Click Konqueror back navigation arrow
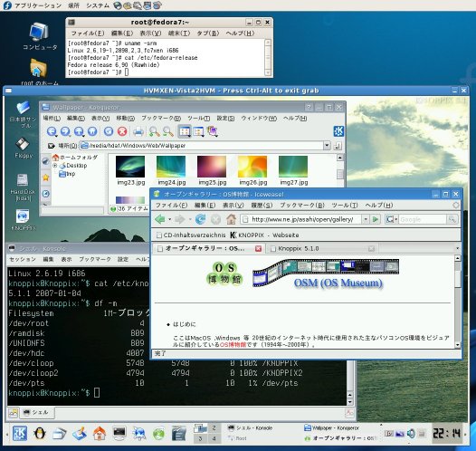The width and height of the screenshot is (476, 451). 52,131
